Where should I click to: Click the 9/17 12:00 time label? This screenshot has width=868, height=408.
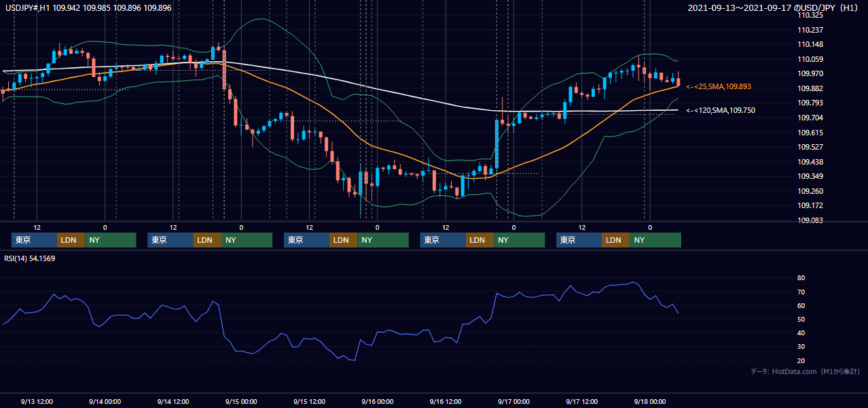(x=581, y=401)
